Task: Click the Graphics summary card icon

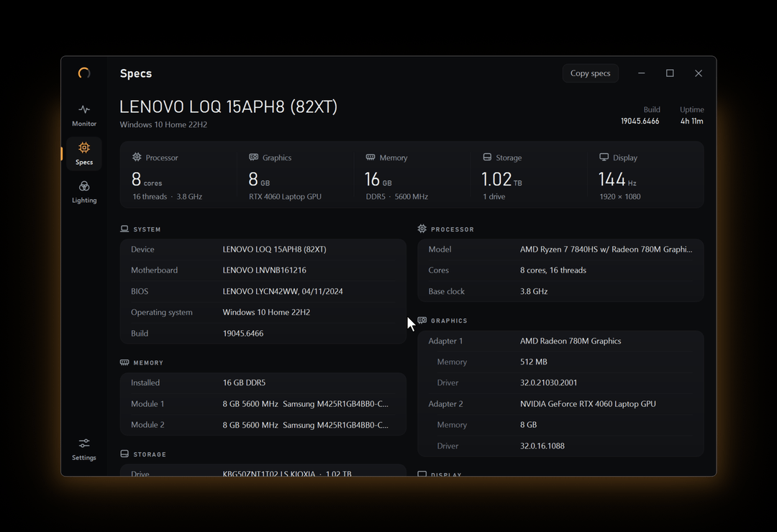Action: pos(254,157)
